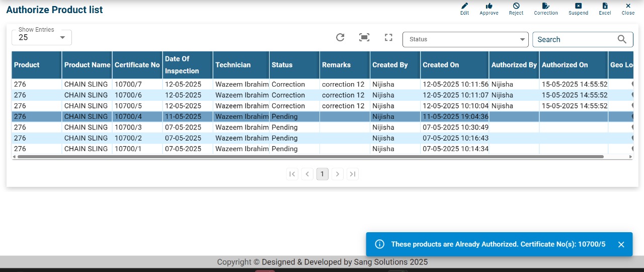Type in the Search field
Screen dimensions: 644x272
click(x=574, y=39)
